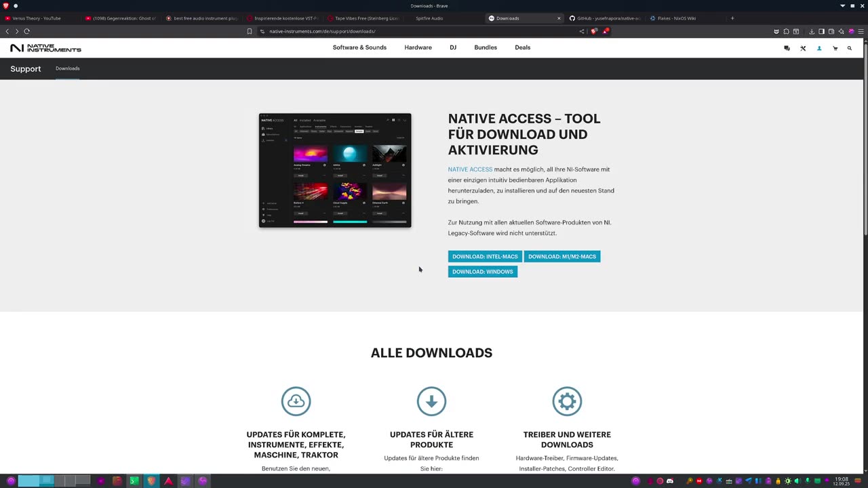Click the browser back arrow
Screen dimensions: 868x488
7,31
